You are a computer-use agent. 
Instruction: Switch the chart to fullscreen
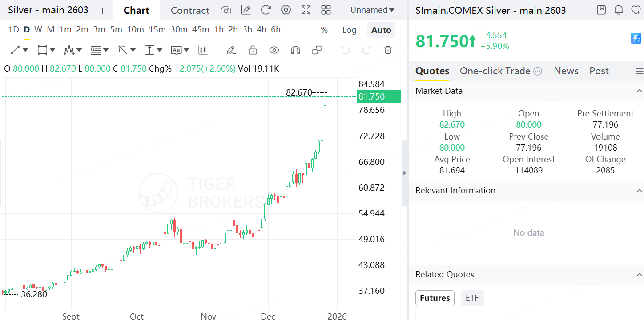pyautogui.click(x=306, y=10)
